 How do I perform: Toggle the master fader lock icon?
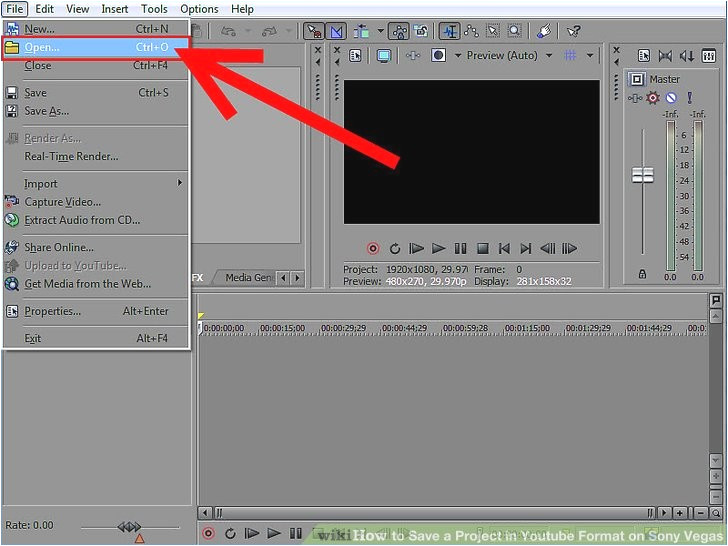(x=642, y=274)
